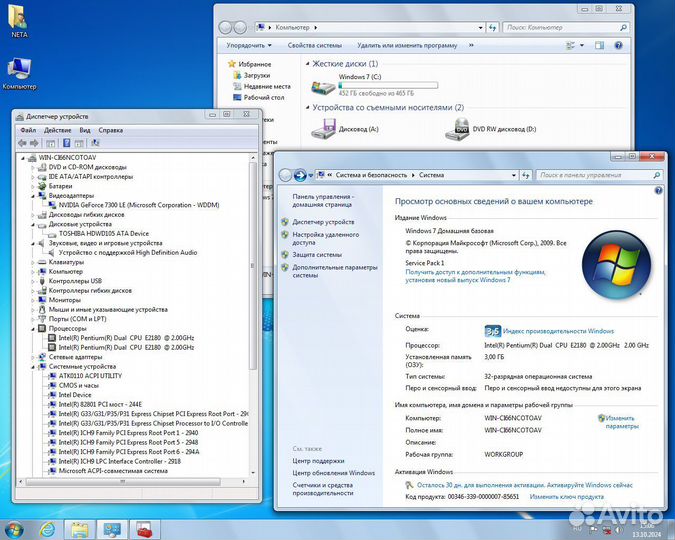Open Центр обновления Windows link
The width and height of the screenshot is (675, 540).
click(x=334, y=473)
